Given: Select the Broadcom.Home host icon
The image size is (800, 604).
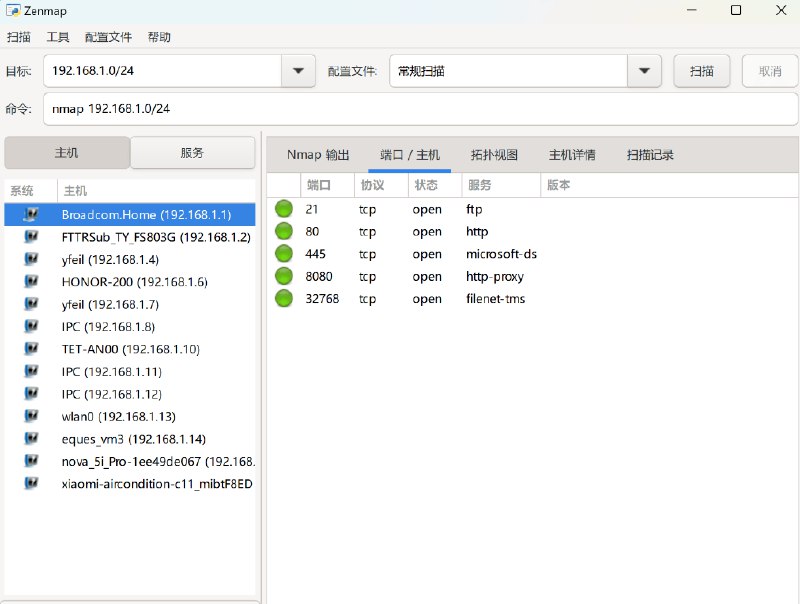Looking at the screenshot, I should point(30,214).
